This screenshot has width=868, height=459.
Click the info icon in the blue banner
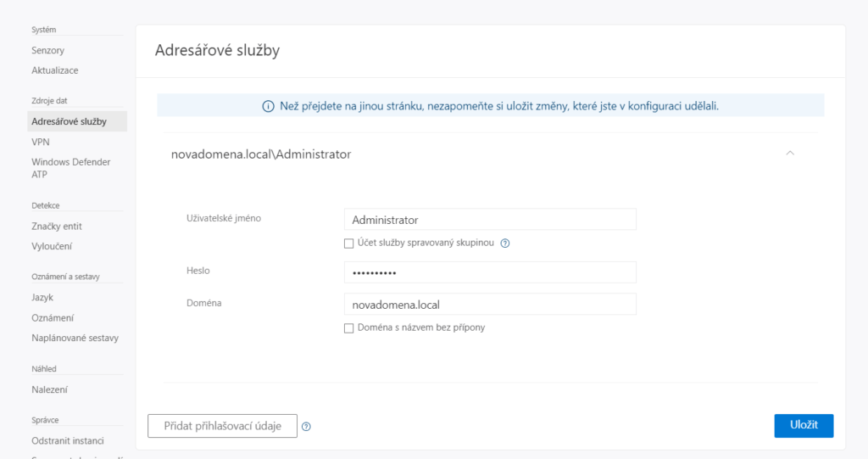tap(268, 106)
